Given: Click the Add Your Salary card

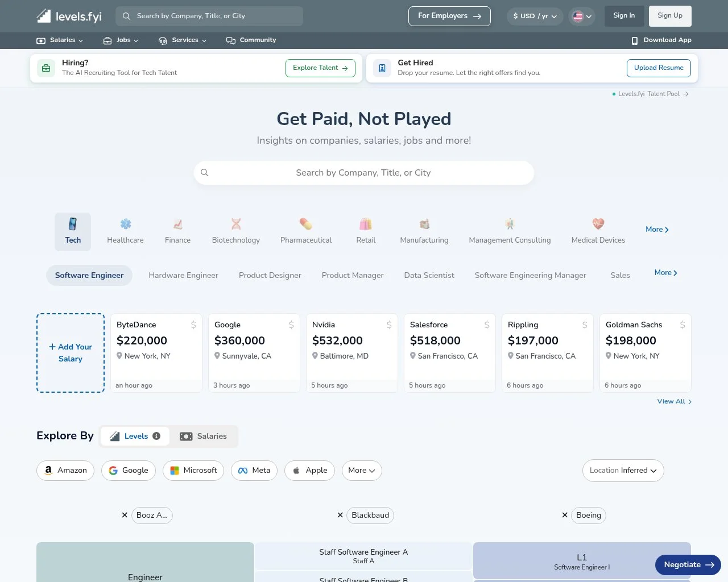Looking at the screenshot, I should 71,353.
